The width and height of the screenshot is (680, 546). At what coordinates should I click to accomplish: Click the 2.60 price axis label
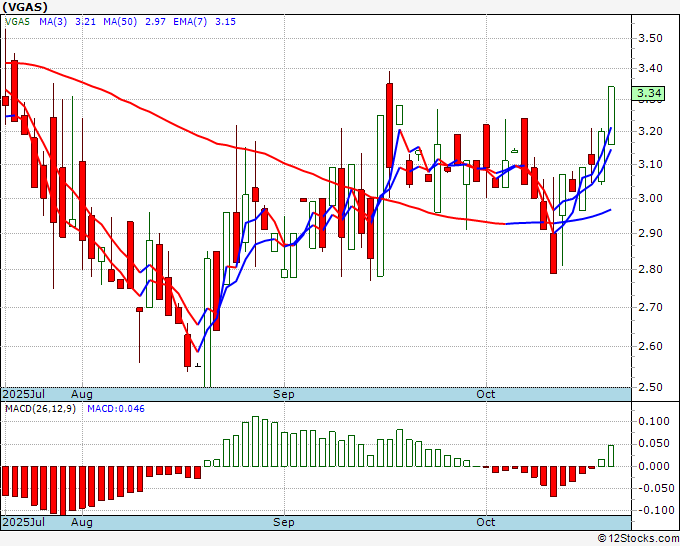pos(651,346)
